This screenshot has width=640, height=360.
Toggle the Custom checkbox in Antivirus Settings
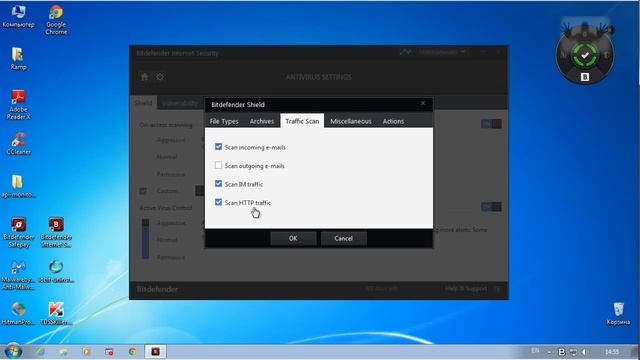(143, 191)
